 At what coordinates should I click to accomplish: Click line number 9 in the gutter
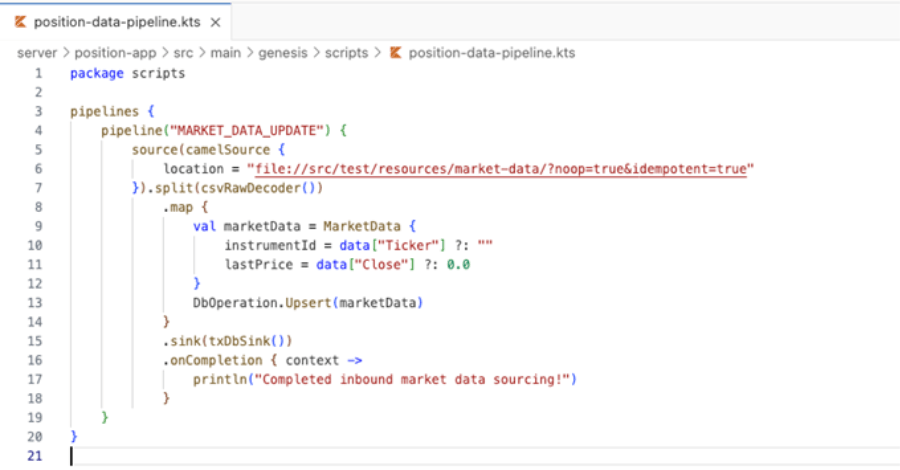38,226
